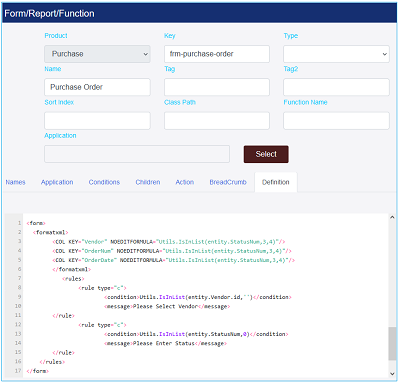Click the closing </form> tag on line 17
This screenshot has height=384, width=400.
tap(38, 371)
